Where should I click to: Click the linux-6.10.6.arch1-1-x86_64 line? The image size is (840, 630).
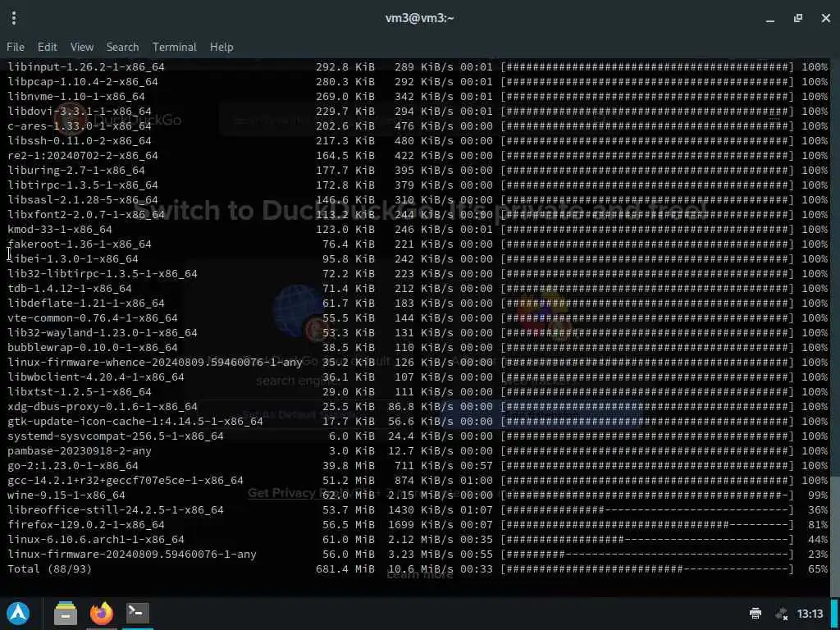418,540
